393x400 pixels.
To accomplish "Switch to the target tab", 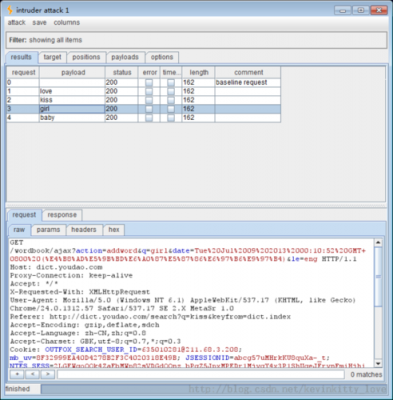I will (52, 57).
